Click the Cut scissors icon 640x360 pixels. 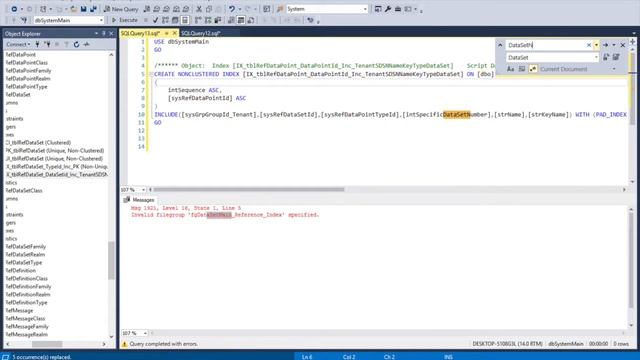pyautogui.click(x=199, y=9)
